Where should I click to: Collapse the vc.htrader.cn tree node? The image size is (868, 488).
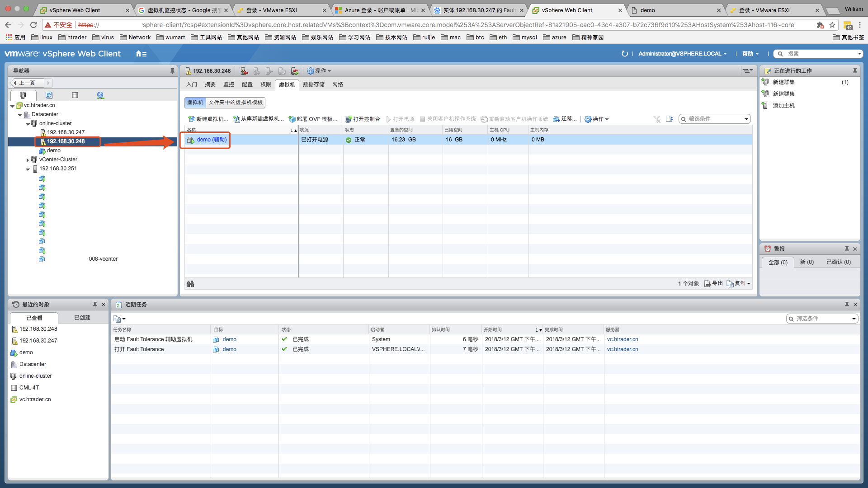(12, 106)
